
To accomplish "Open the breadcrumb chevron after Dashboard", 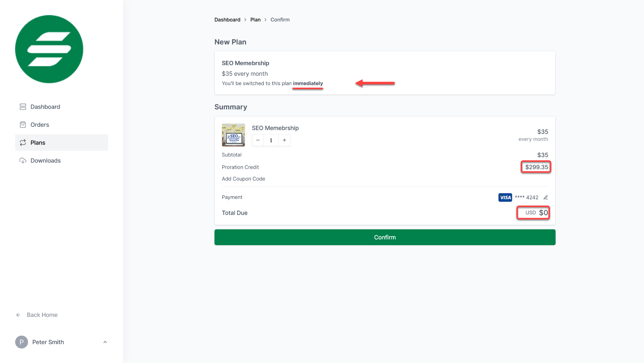I will coord(245,19).
